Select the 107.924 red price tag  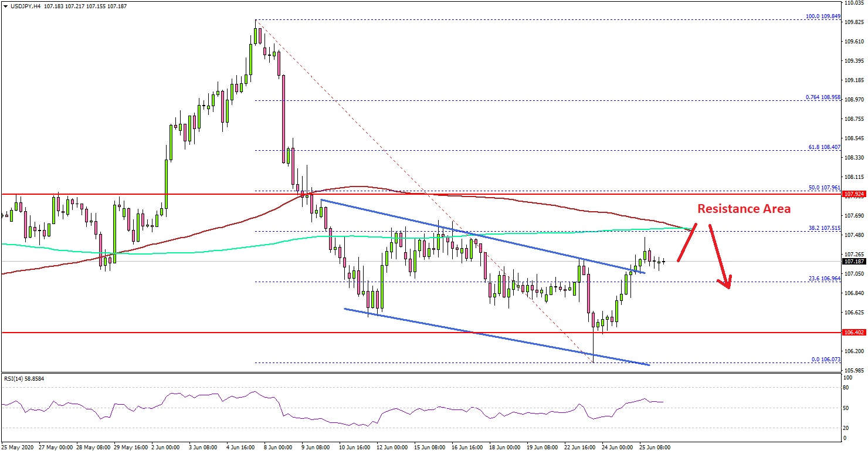854,194
